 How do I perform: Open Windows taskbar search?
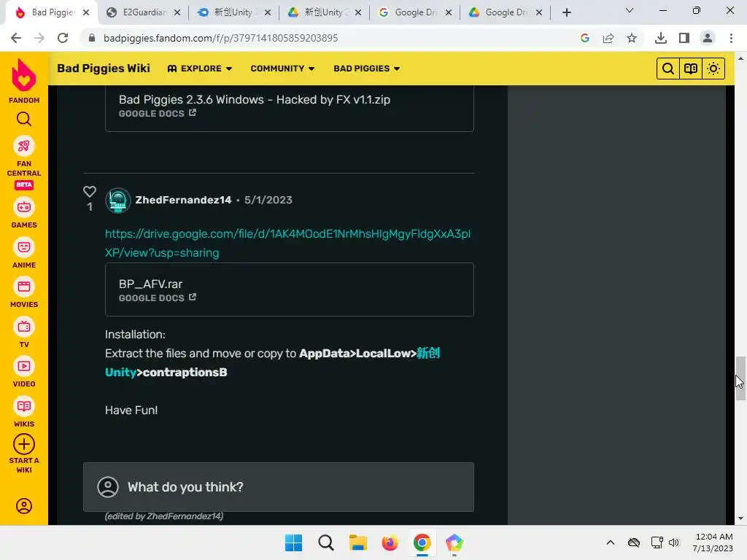[x=326, y=542]
